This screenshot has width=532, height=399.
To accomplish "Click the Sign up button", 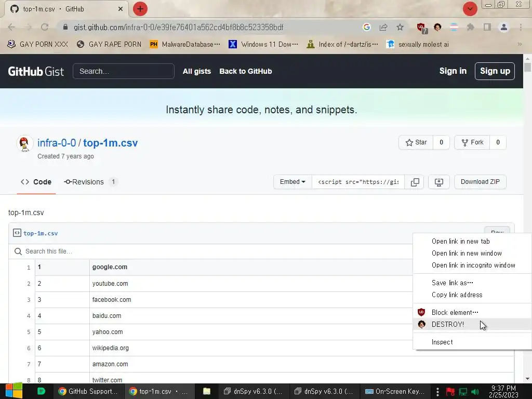I will click(495, 71).
